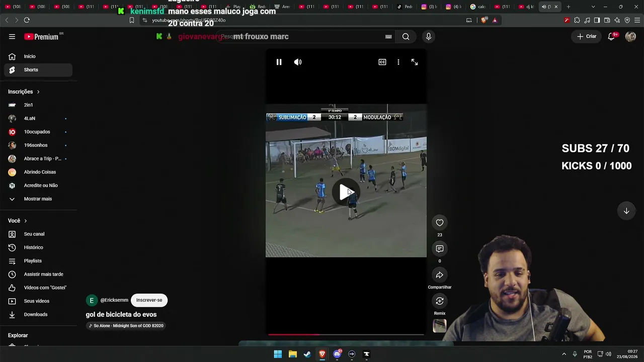This screenshot has height=362, width=644.
Task: Open Histórico watch history
Action: [x=38, y=247]
